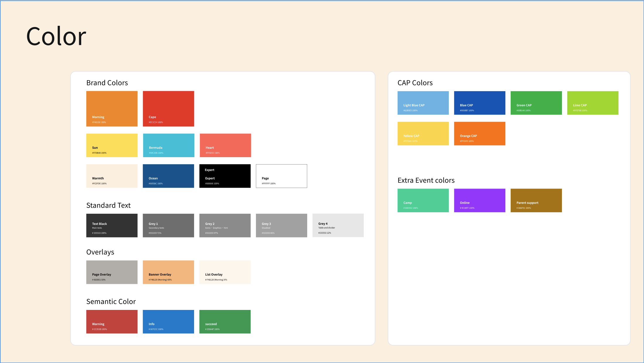Click the succeed green swatch
The width and height of the screenshot is (644, 363).
225,322
